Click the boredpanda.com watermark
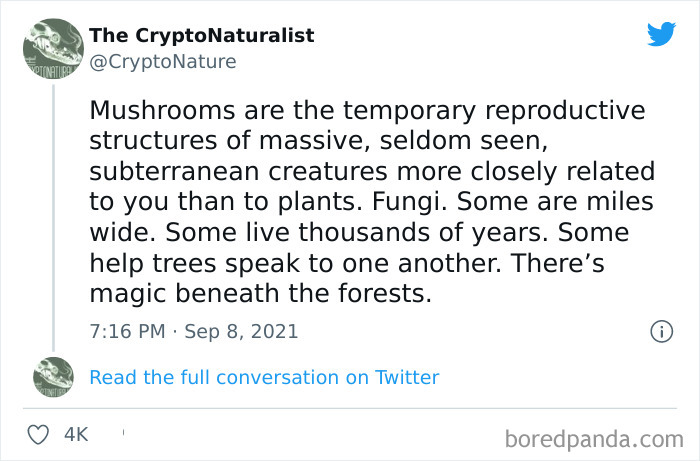 pyautogui.click(x=594, y=440)
